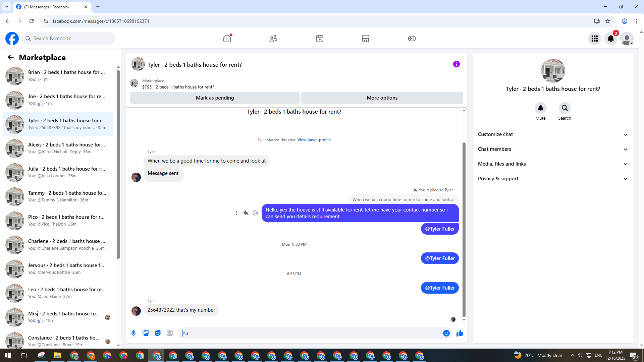Image resolution: width=644 pixels, height=362 pixels.
Task: Go back using the Marketplace back arrow
Action: [x=11, y=57]
